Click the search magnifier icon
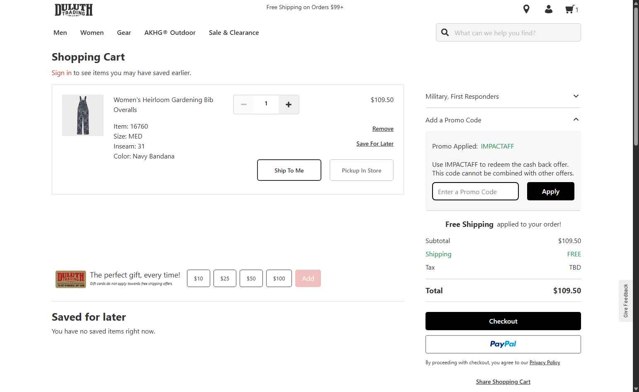The image size is (639, 392). click(445, 32)
